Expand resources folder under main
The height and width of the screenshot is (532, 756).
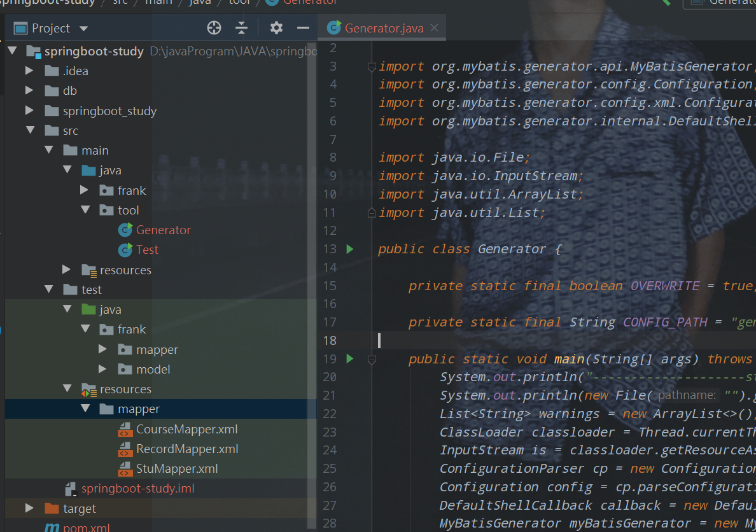[x=67, y=269]
